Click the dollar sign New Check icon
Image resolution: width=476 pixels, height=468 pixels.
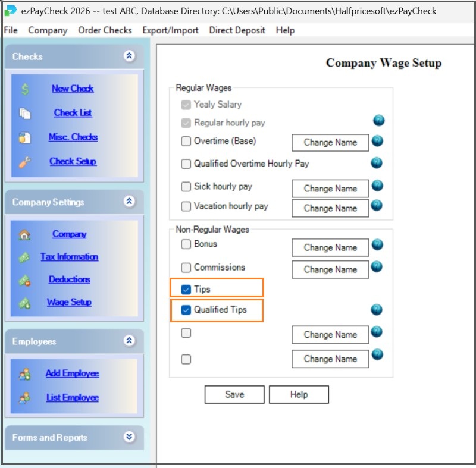tap(24, 89)
